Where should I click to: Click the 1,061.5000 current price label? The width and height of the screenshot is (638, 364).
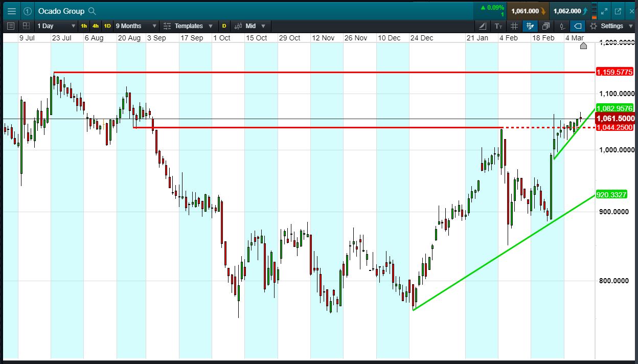pos(615,119)
